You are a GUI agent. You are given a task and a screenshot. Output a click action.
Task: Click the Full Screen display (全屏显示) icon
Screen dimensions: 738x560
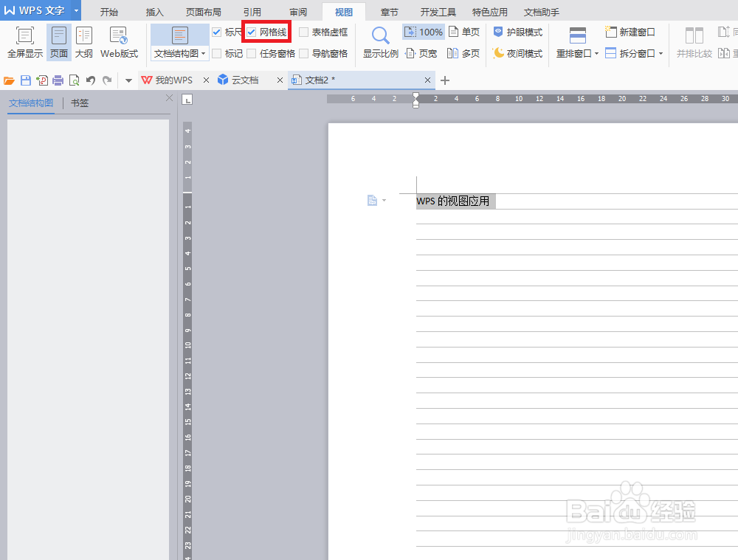click(25, 35)
